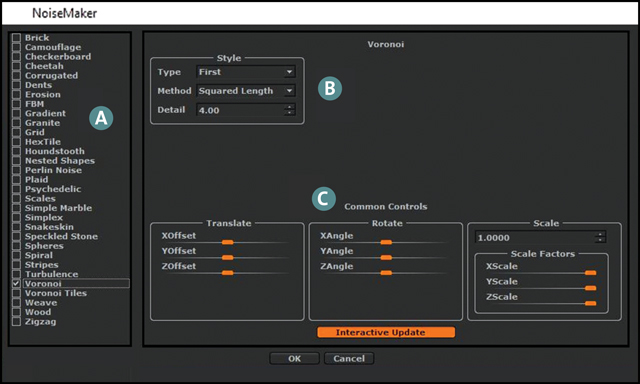Click the XOffset slider handle
640x384 pixels.
coord(228,242)
